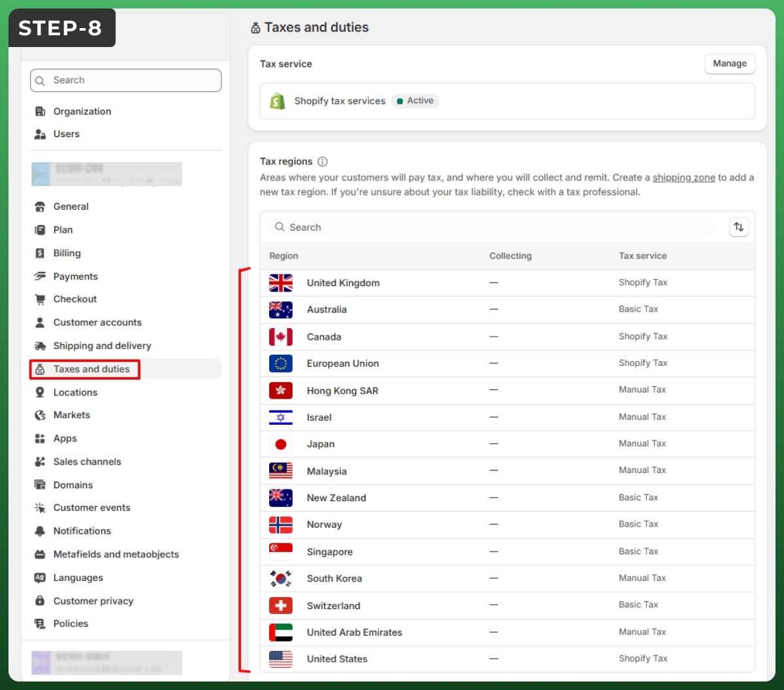784x690 pixels.
Task: Click the Users icon in sidebar
Action: (40, 134)
